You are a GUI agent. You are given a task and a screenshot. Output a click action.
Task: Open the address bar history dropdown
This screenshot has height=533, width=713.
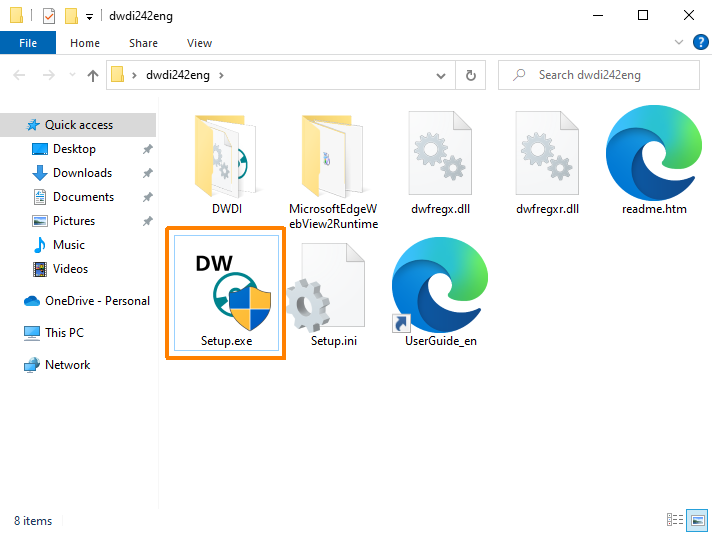tap(443, 75)
